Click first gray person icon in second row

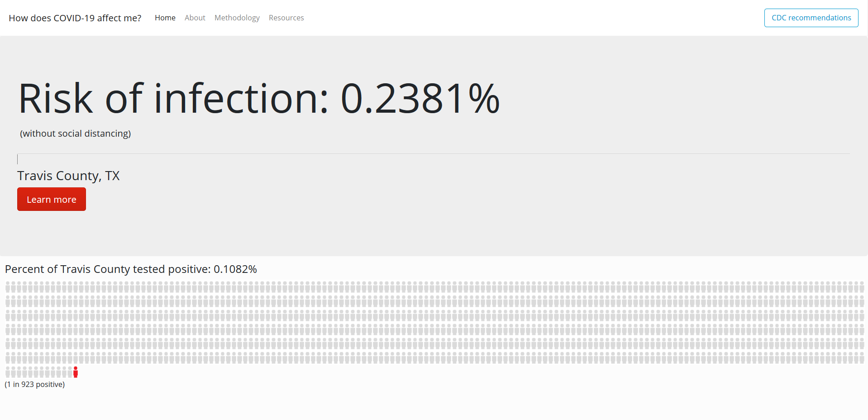(x=8, y=301)
